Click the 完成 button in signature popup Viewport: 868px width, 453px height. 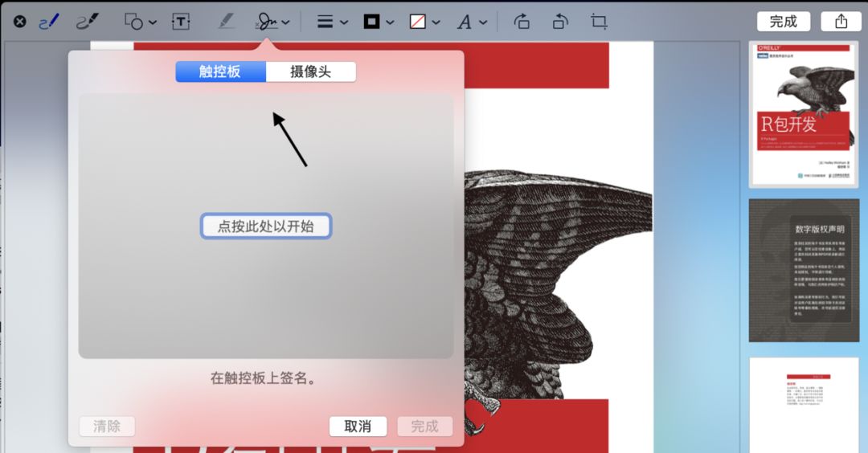[x=424, y=426]
